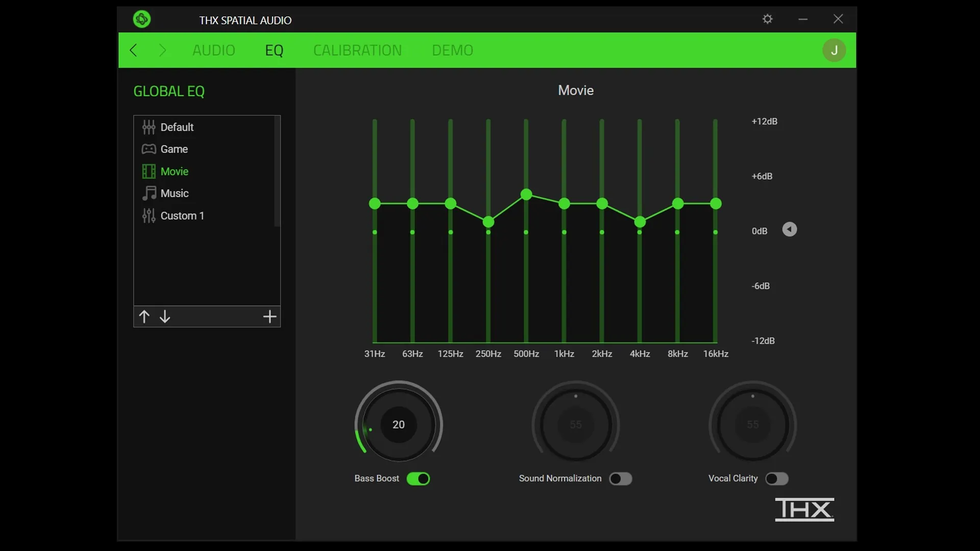Viewport: 980px width, 551px height.
Task: Switch to the CALIBRATION tab
Action: click(357, 50)
